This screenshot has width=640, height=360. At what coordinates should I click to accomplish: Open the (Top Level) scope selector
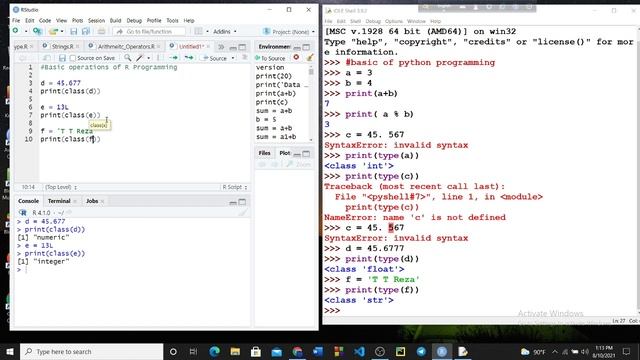click(x=61, y=187)
